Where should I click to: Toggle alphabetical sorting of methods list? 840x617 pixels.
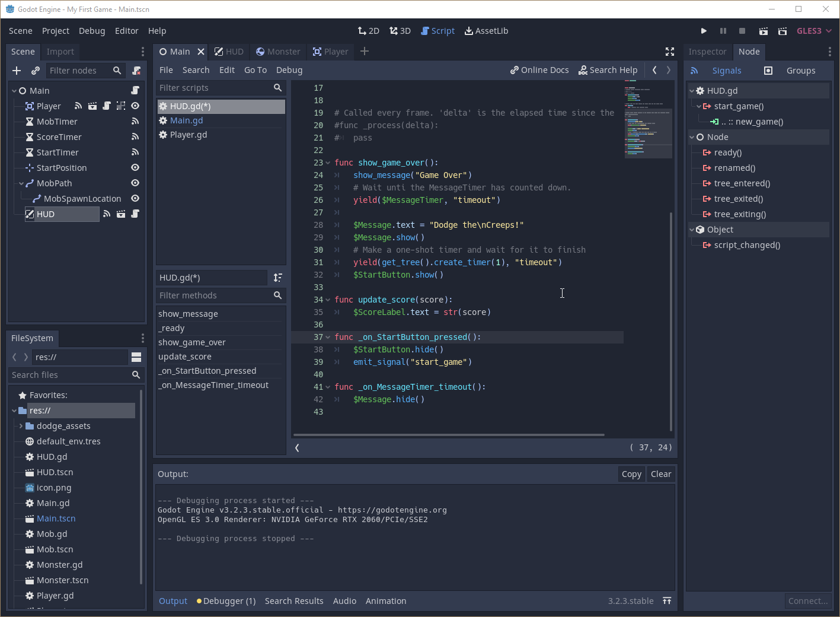[277, 278]
